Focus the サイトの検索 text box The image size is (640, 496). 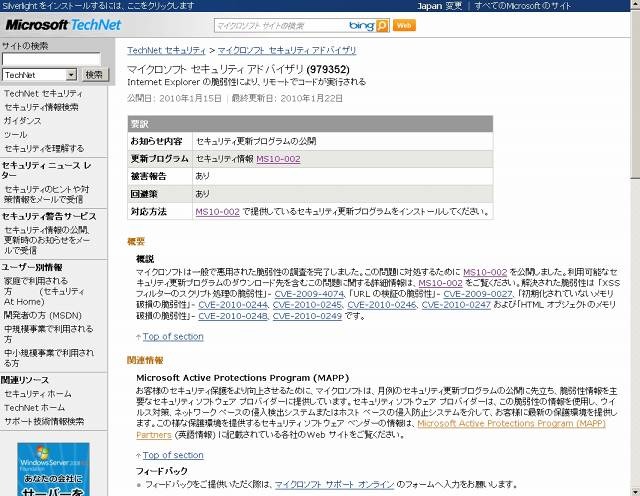click(51, 59)
